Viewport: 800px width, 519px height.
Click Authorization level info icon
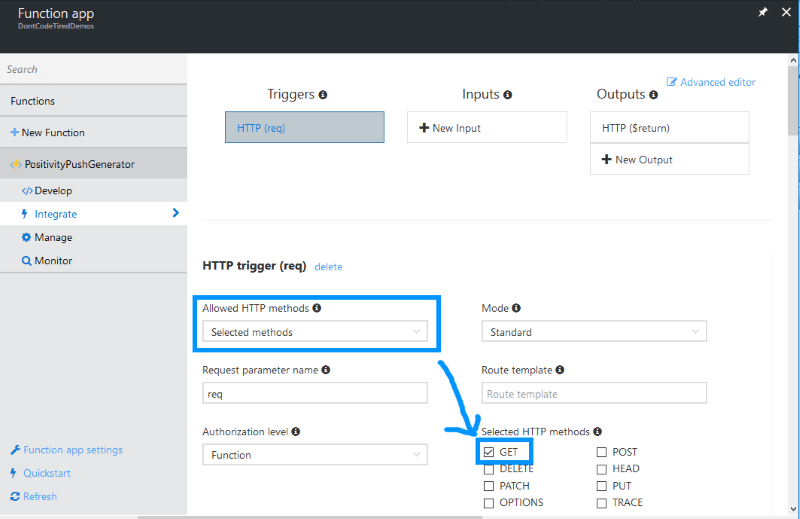296,431
